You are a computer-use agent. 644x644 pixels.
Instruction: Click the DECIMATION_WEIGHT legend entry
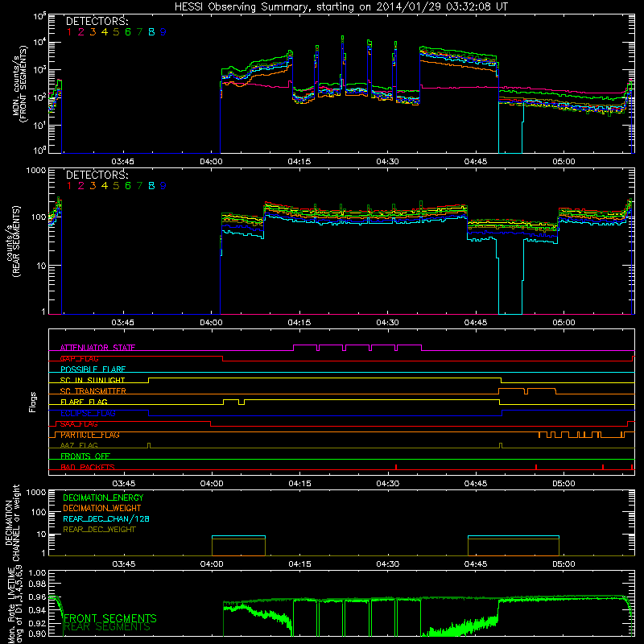(x=102, y=508)
